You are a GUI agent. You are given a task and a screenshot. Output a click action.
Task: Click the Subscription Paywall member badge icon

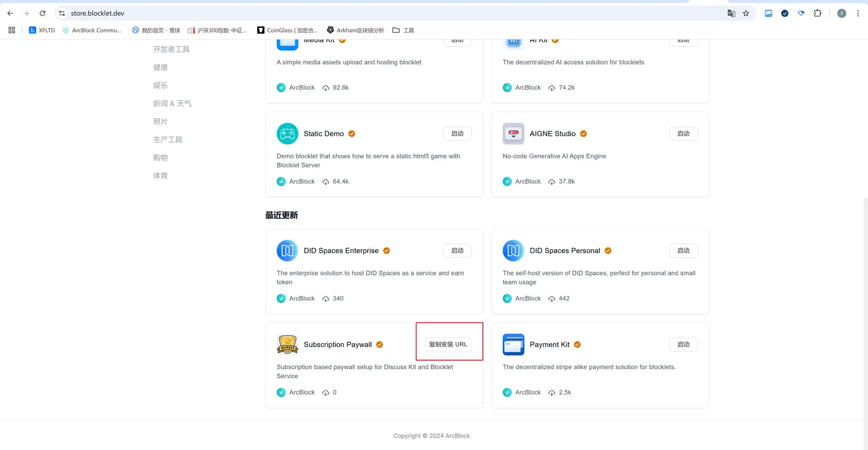pos(288,344)
